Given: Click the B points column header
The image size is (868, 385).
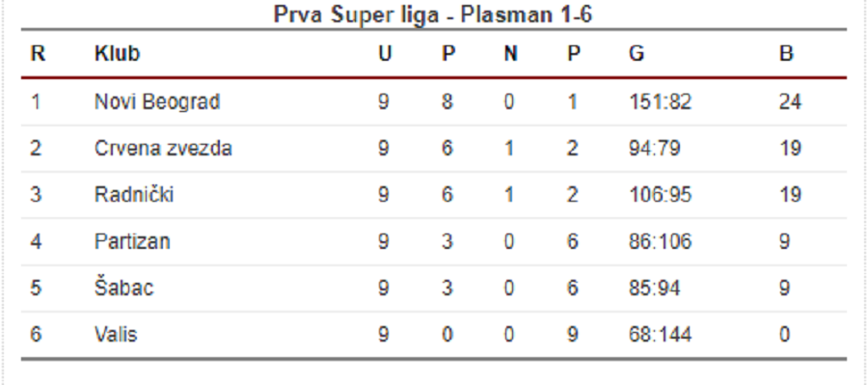Looking at the screenshot, I should 786,54.
